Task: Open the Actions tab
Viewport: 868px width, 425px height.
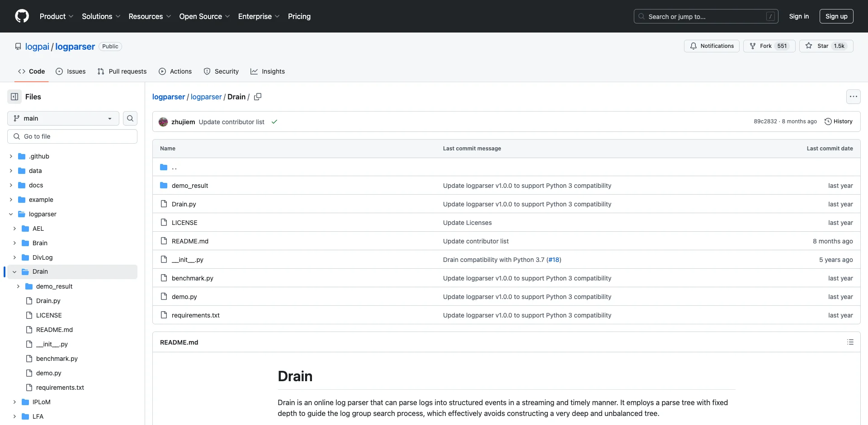Action: 175,71
